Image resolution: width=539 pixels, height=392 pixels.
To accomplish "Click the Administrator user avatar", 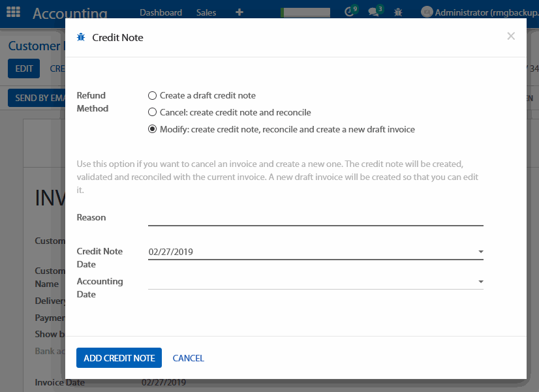I will coord(427,12).
